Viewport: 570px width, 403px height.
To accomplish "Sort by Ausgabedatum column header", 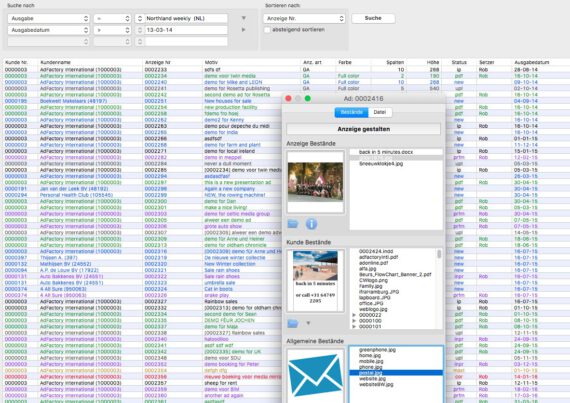I will pos(531,63).
